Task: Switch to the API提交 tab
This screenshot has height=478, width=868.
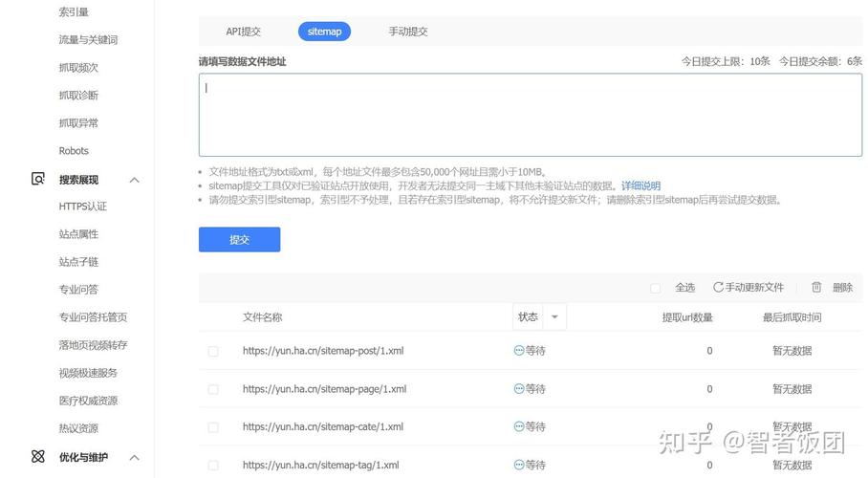Action: click(x=243, y=32)
